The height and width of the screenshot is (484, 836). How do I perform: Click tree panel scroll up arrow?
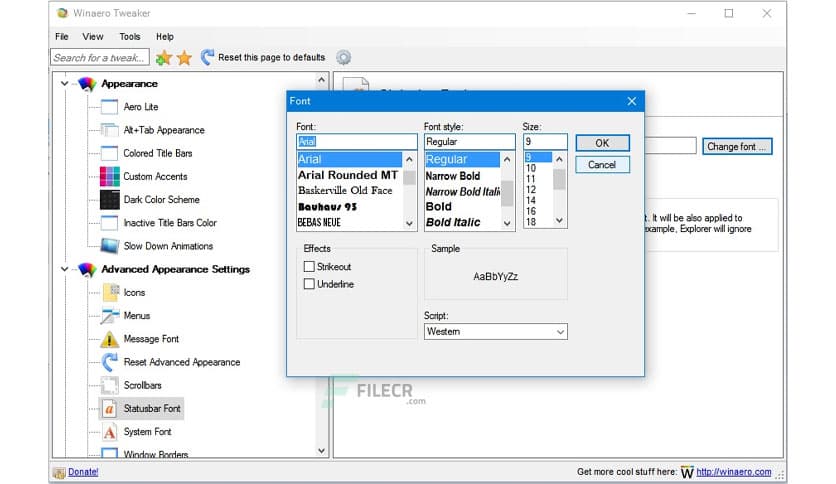[321, 80]
